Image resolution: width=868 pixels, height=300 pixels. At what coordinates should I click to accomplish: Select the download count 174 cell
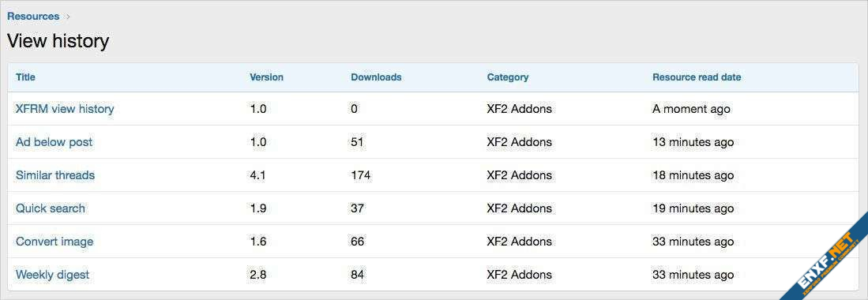[x=361, y=175]
